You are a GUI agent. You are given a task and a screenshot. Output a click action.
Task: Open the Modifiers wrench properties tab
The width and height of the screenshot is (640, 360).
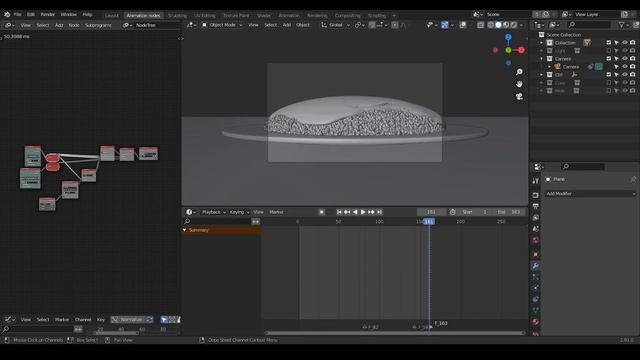coord(536,266)
